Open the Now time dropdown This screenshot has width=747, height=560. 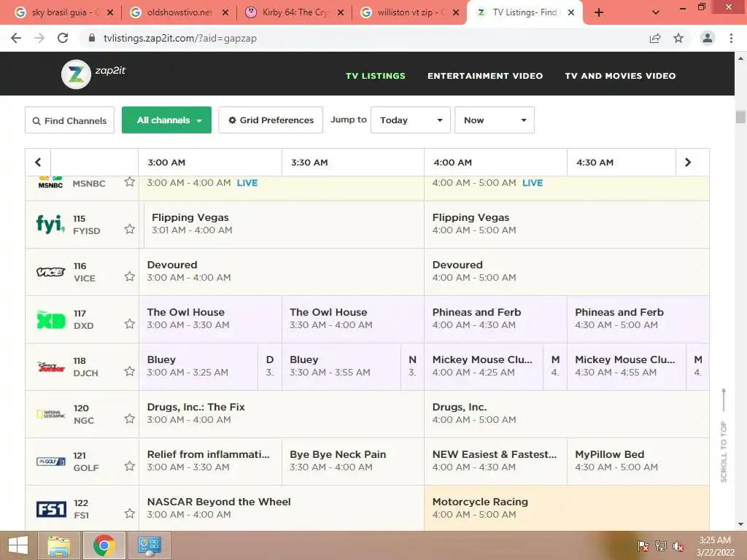(x=494, y=120)
